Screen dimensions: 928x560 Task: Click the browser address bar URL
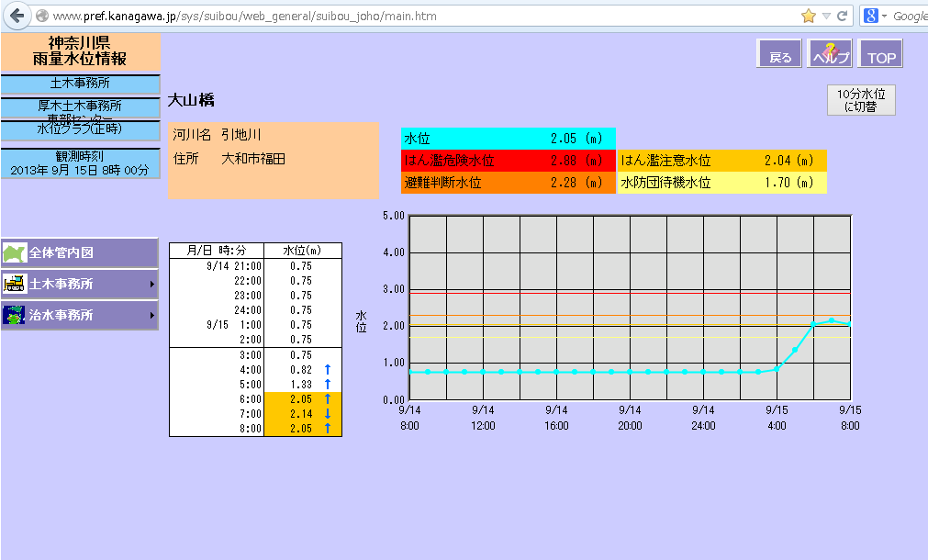244,16
